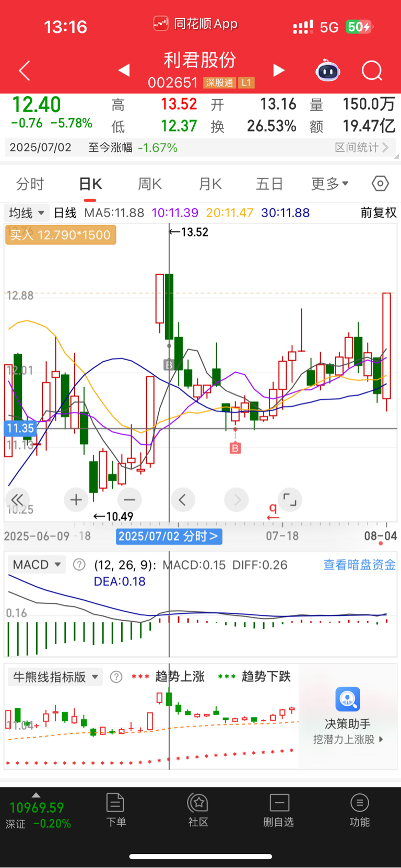Tap 深证 index 10969.59 value
401x868 pixels.
tap(37, 808)
